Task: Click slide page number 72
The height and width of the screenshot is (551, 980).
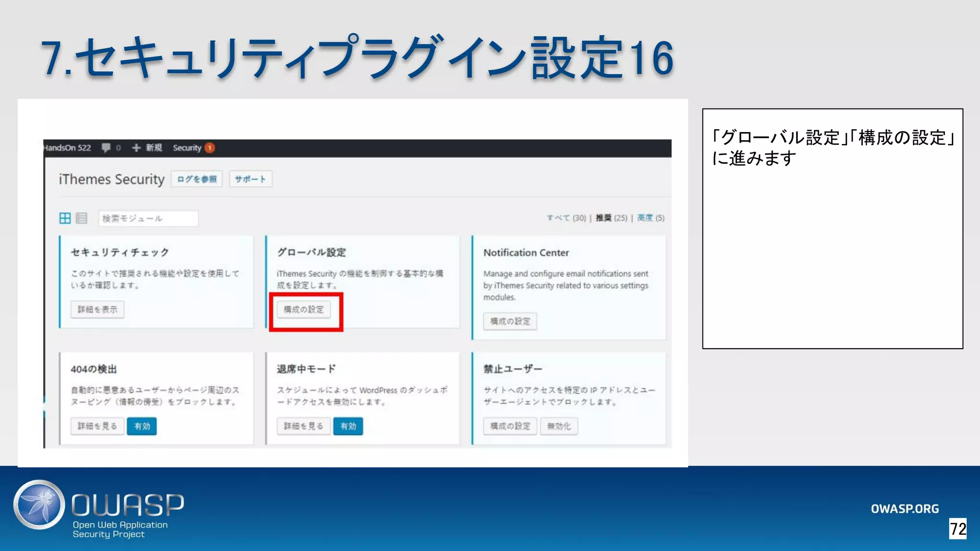Action: pyautogui.click(x=958, y=529)
